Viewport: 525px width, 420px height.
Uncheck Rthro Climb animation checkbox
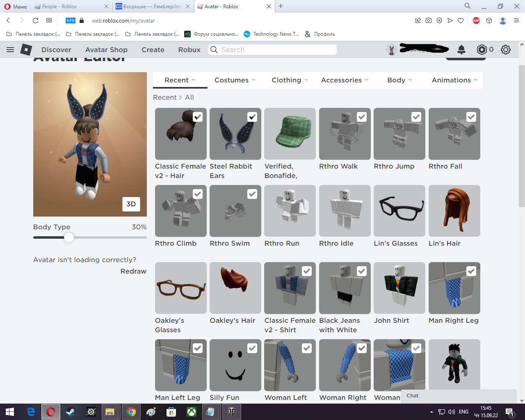(198, 194)
